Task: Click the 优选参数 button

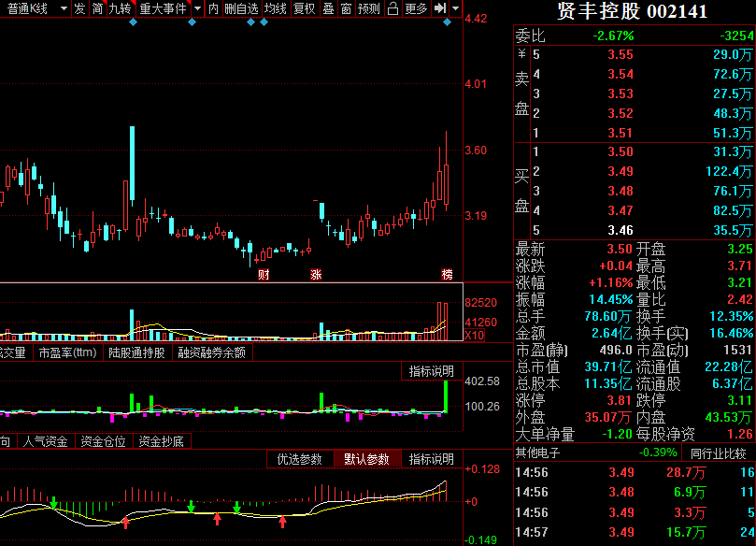Action: coord(299,459)
